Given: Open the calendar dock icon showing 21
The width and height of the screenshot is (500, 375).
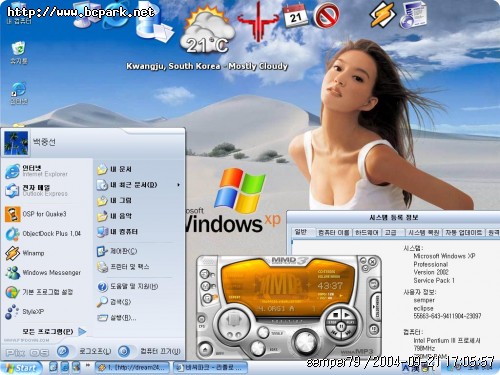Looking at the screenshot, I should [x=295, y=16].
